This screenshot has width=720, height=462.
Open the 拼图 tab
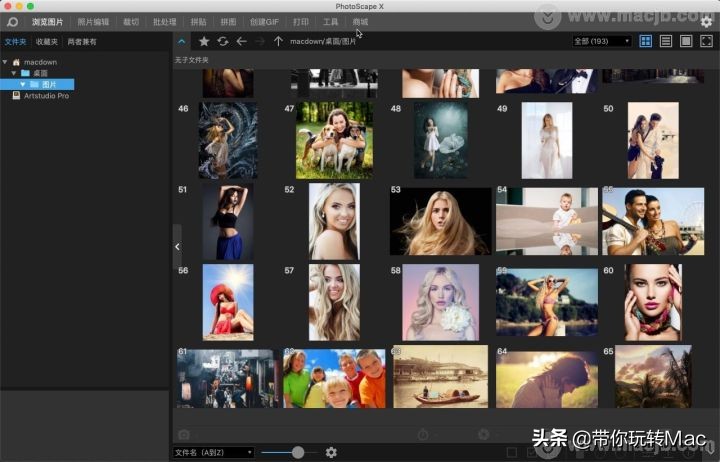pyautogui.click(x=228, y=22)
